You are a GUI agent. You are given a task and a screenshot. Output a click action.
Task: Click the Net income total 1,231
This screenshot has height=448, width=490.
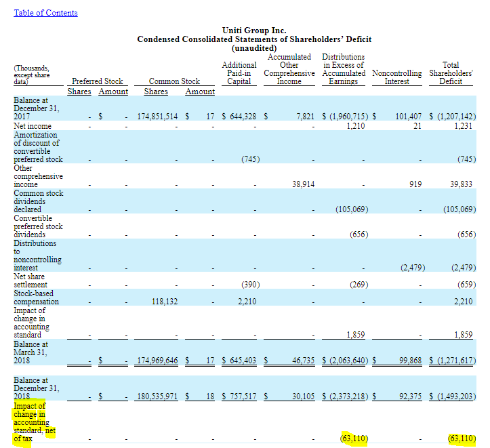(x=463, y=126)
